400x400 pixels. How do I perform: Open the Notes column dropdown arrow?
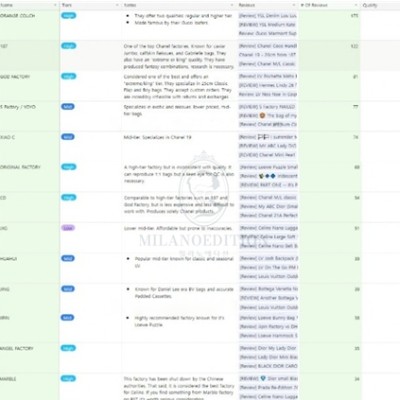pos(232,5)
